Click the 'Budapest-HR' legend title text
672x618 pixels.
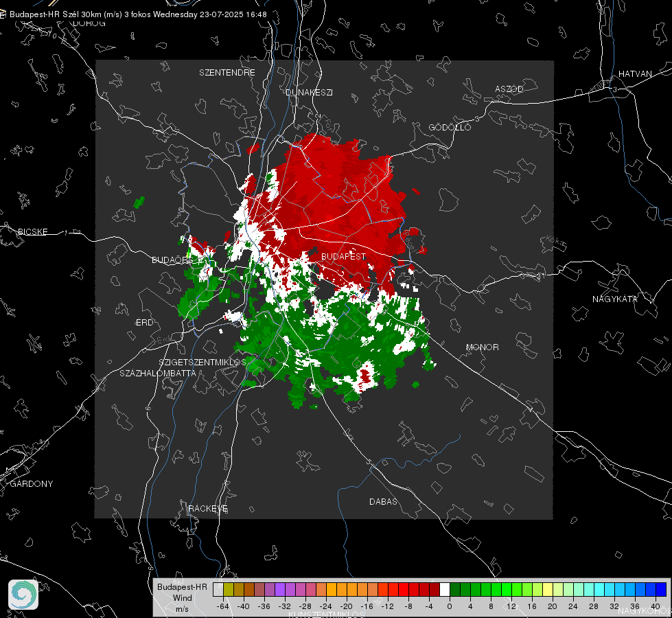tap(182, 586)
